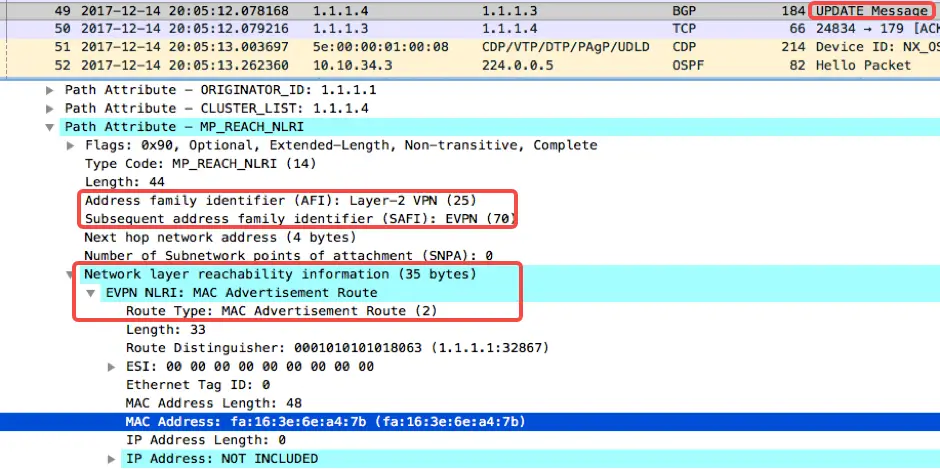The width and height of the screenshot is (940, 469).
Task: Collapse the MP_REACH_NLRI path attribute
Action: coord(50,127)
